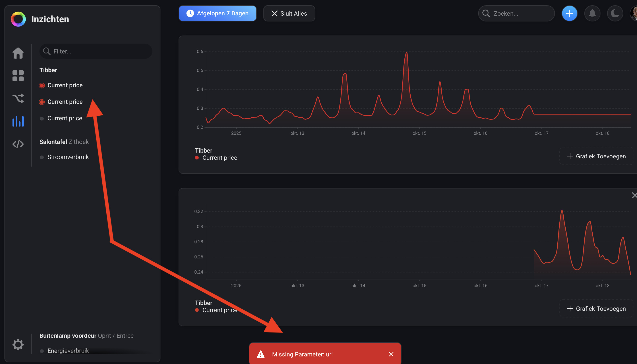Open the Home icon in sidebar

pos(18,53)
